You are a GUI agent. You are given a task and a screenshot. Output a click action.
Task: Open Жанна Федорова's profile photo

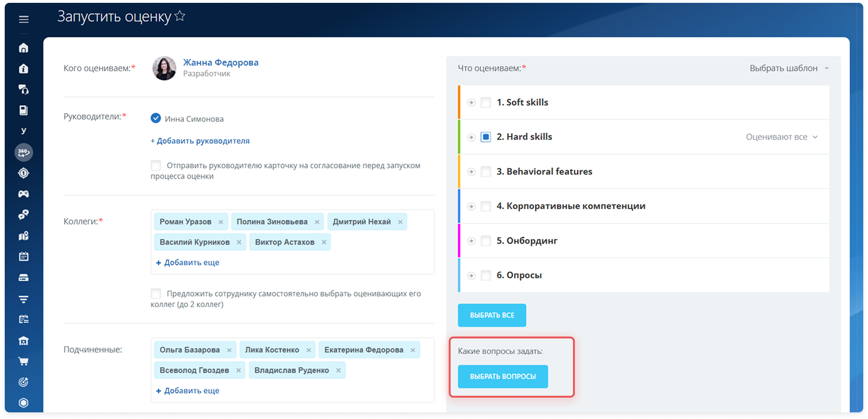164,68
